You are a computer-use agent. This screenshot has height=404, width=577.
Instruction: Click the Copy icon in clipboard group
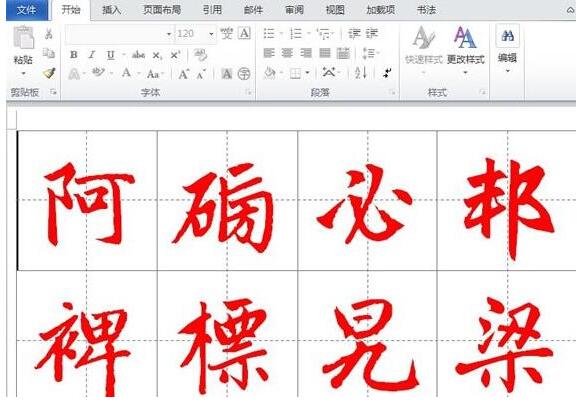point(49,53)
